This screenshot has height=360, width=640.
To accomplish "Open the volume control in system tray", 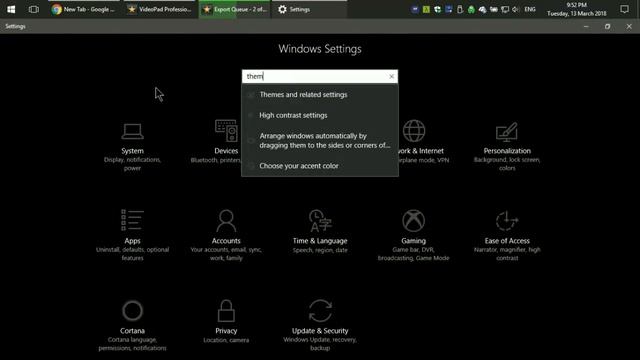I will (x=516, y=9).
